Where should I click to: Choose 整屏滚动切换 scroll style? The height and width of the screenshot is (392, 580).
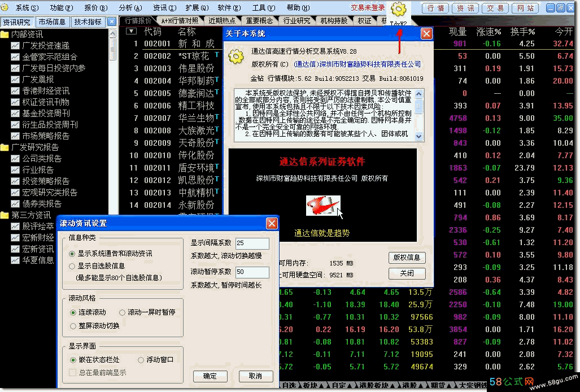tap(73, 326)
